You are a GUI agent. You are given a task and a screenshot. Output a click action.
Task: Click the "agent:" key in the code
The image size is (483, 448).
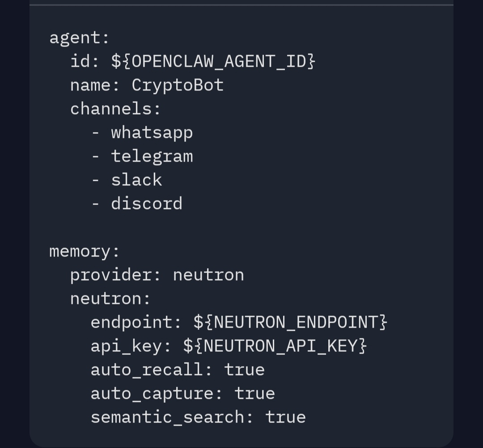79,38
